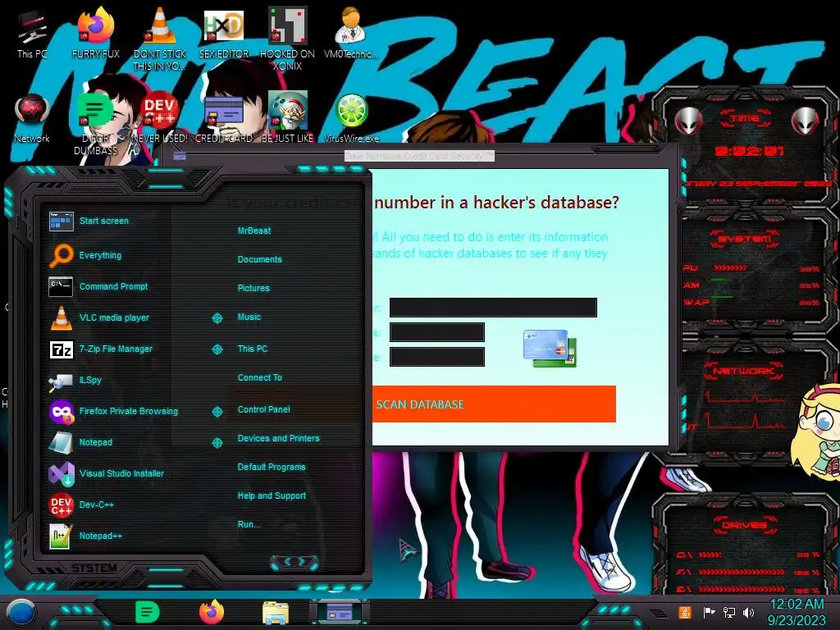Open This PC from the start menu list
Screen dimensions: 840x630
[253, 349]
